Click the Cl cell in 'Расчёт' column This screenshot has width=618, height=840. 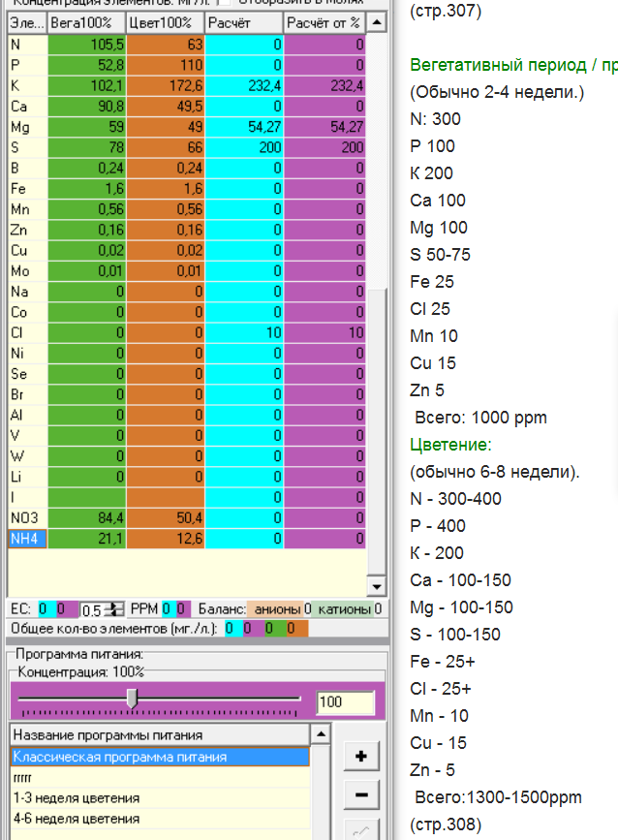pyautogui.click(x=243, y=332)
